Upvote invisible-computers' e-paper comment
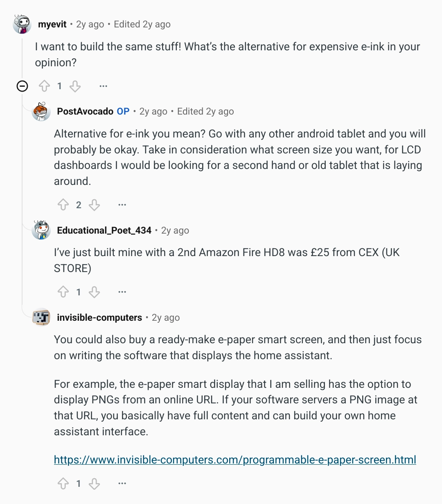 (x=63, y=484)
